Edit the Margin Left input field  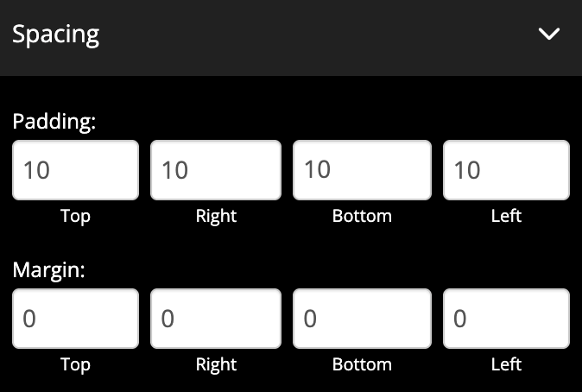point(506,319)
